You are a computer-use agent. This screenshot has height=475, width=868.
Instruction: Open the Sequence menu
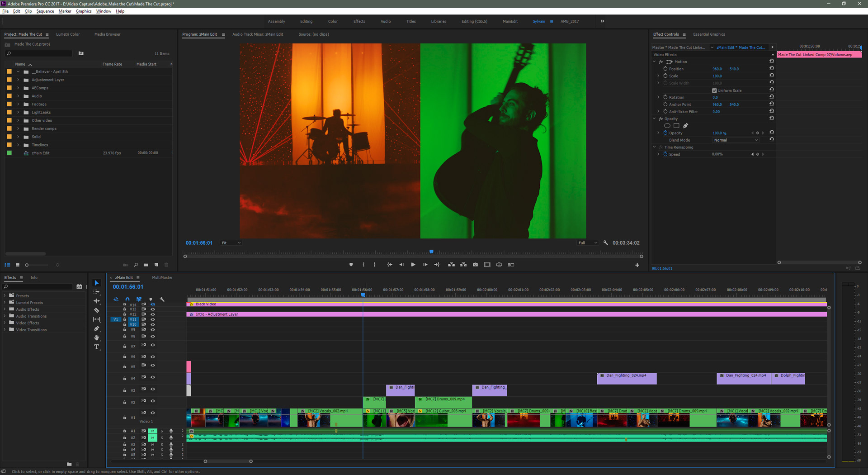tap(45, 11)
